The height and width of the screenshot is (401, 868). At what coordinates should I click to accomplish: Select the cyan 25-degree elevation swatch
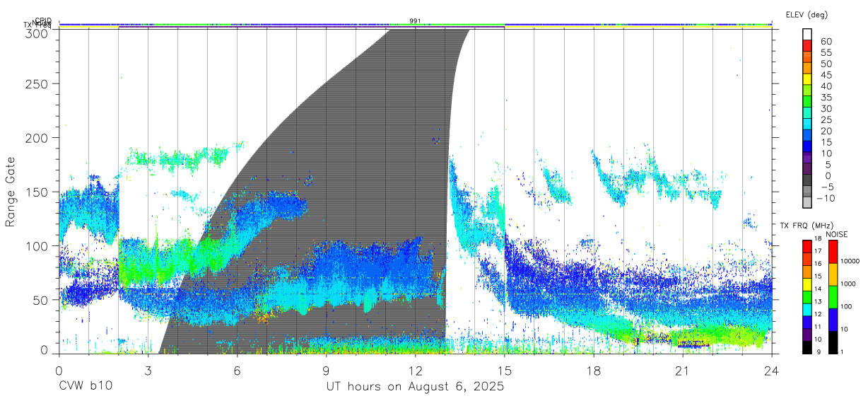[x=807, y=125]
